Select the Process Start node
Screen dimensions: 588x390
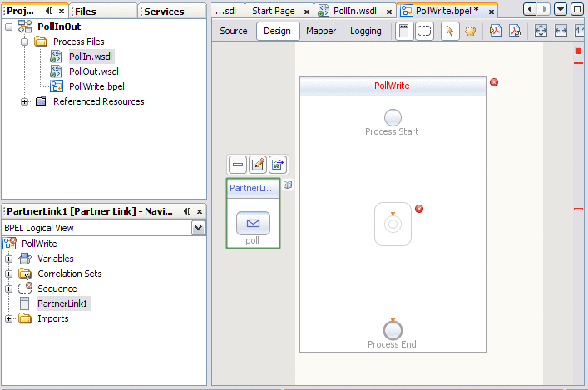pyautogui.click(x=393, y=118)
